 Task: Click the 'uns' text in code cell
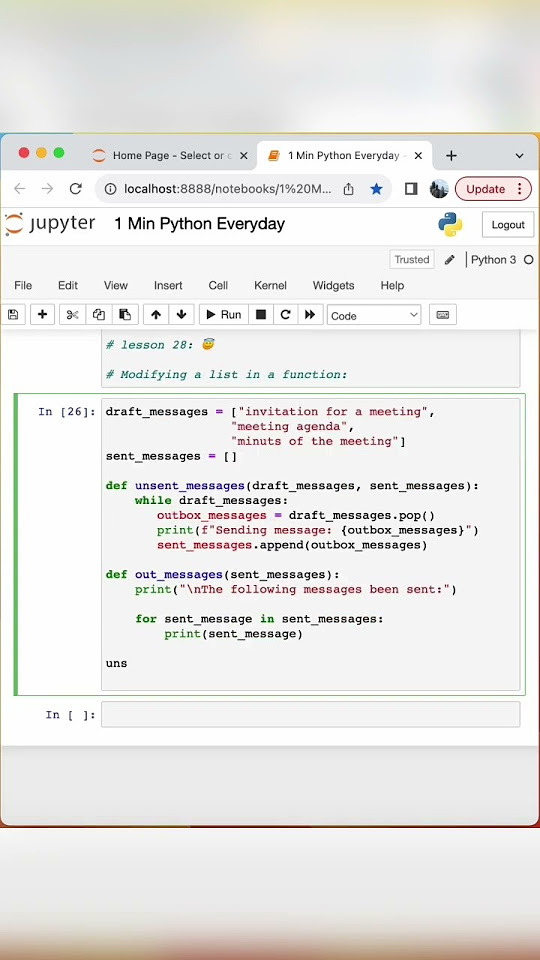pos(116,663)
